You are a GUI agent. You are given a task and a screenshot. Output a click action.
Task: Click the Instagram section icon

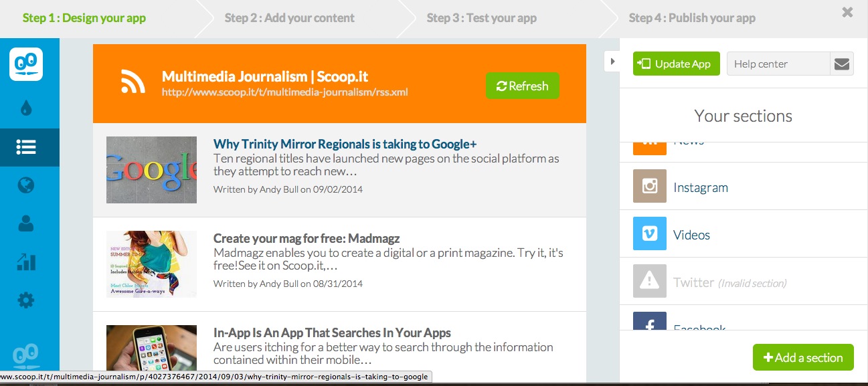[x=650, y=187]
